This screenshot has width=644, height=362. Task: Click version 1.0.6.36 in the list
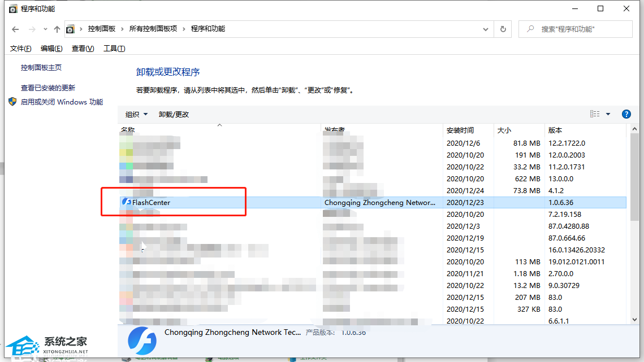pos(561,202)
